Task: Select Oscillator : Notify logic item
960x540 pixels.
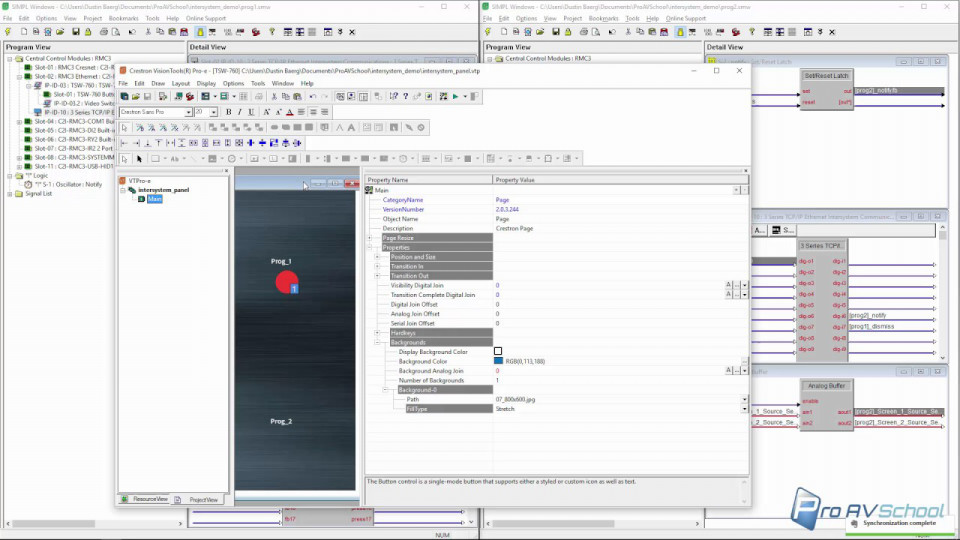Action: pyautogui.click(x=68, y=184)
